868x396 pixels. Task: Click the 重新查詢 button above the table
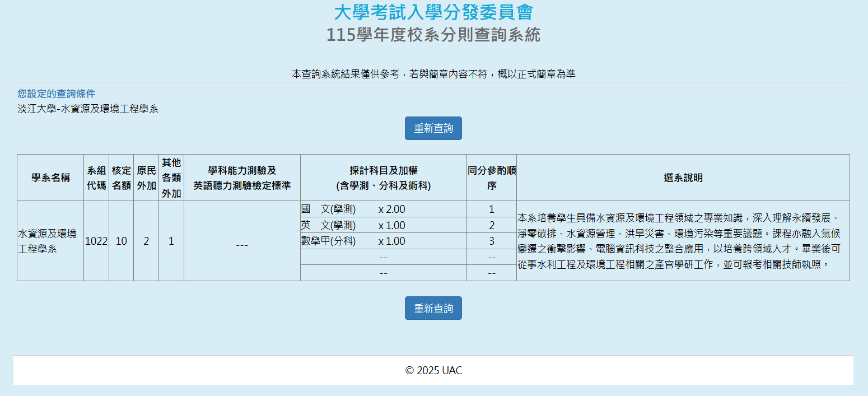(433, 128)
